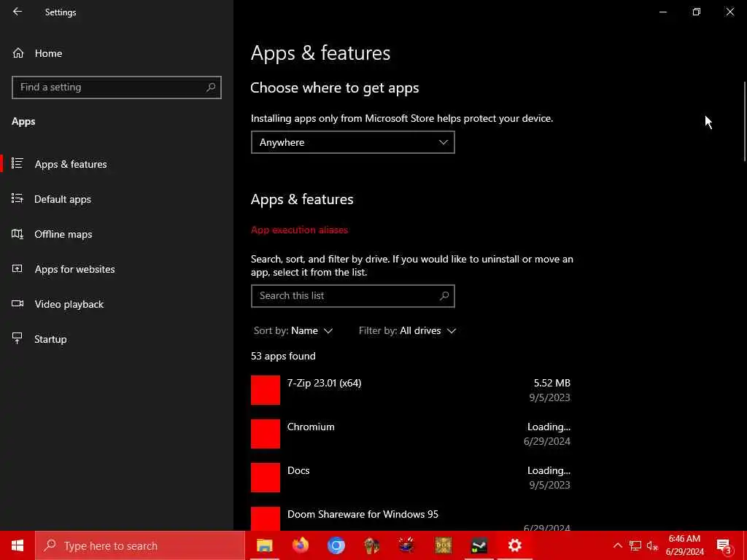Show hidden system tray icons
This screenshot has height=560, width=747.
pos(617,545)
